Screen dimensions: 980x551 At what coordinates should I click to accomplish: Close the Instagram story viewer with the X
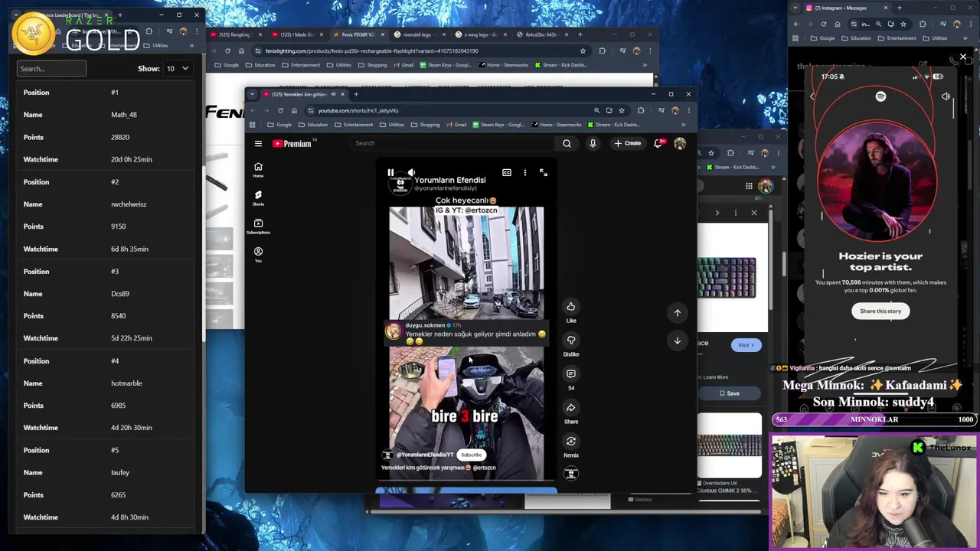click(x=963, y=57)
